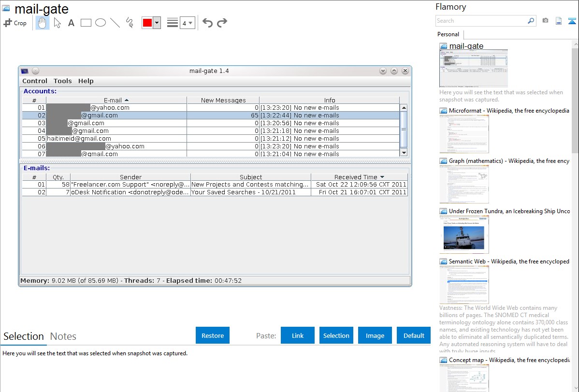Activate the hand pan tool
Viewport: 579px width, 392px height.
(43, 23)
